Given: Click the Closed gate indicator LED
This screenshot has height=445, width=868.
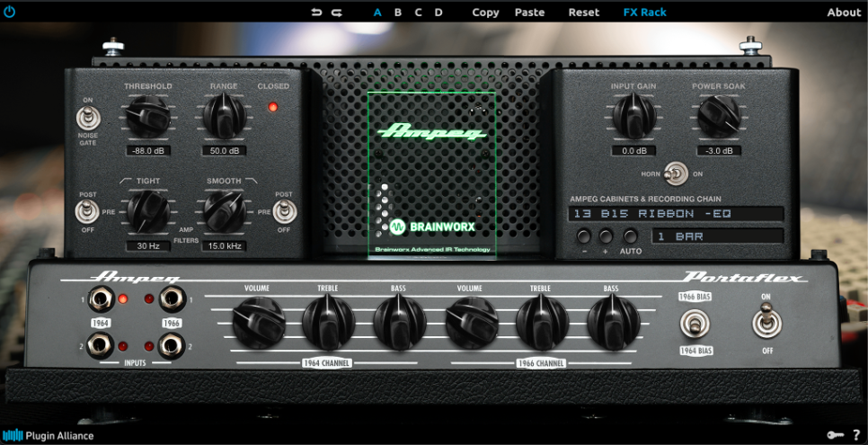Looking at the screenshot, I should pos(273,107).
